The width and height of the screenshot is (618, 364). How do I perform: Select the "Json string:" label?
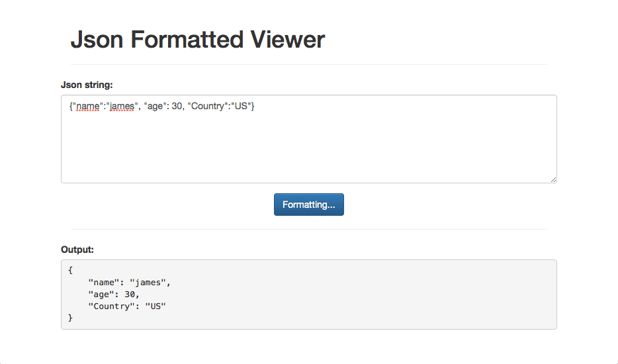coord(87,85)
